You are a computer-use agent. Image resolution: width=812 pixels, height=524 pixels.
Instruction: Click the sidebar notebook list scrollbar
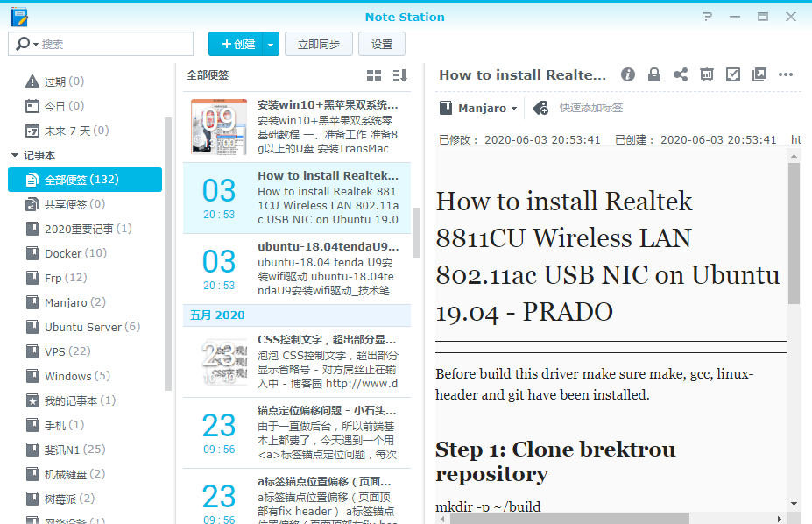pyautogui.click(x=168, y=254)
